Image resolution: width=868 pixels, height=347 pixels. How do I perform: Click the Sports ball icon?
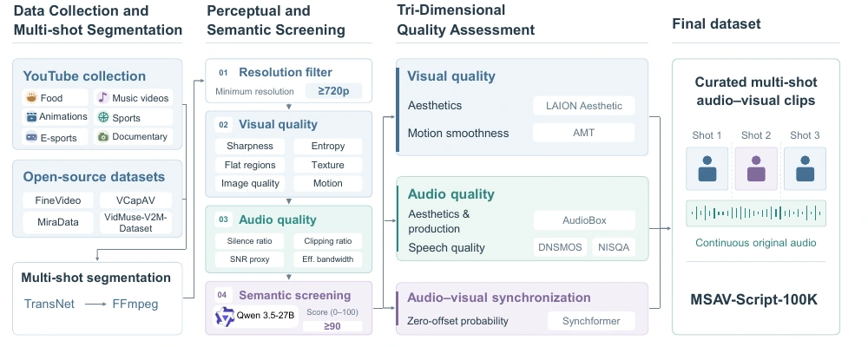tap(103, 117)
